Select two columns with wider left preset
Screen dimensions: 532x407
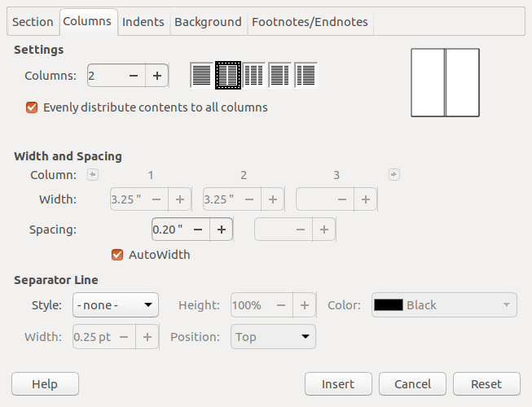click(x=279, y=76)
